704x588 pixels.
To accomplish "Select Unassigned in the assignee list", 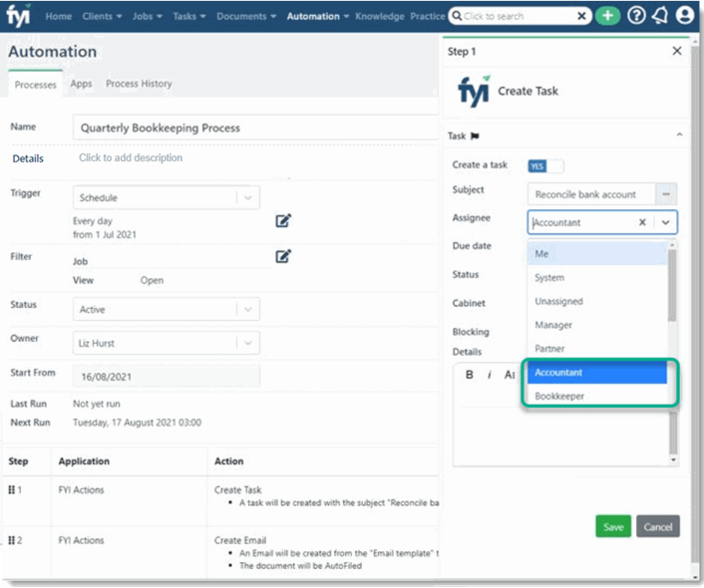I will (x=597, y=301).
